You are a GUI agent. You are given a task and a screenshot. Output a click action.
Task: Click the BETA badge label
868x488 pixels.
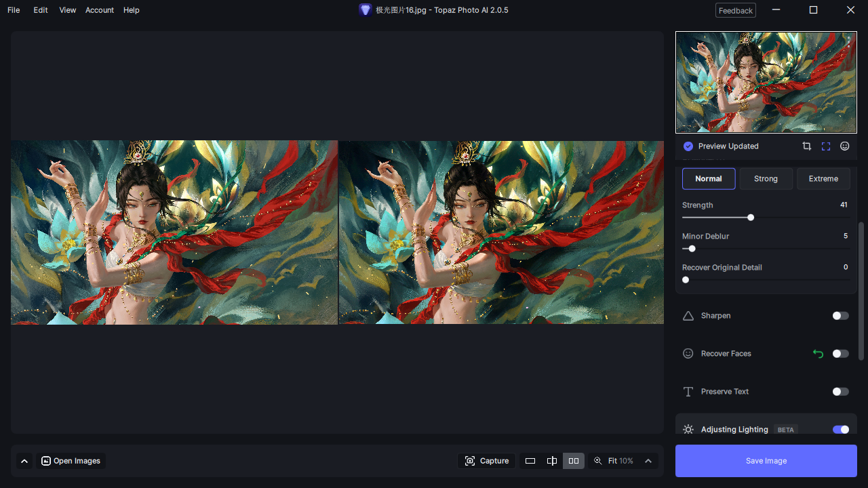[785, 430]
